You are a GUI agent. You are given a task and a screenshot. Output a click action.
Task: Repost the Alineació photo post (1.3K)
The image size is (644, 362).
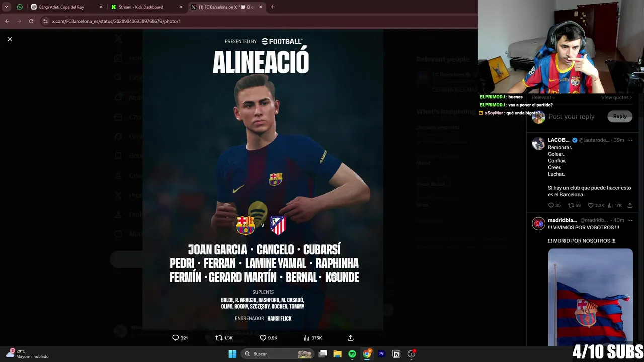[224, 338]
